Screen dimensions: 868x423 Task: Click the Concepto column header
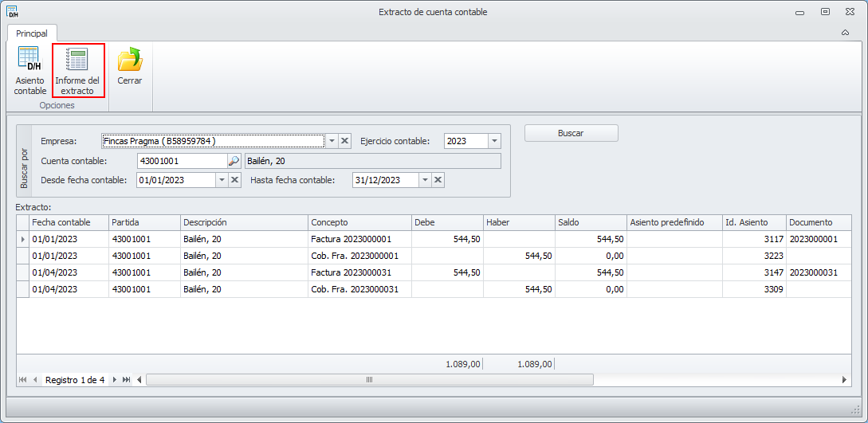tap(359, 222)
